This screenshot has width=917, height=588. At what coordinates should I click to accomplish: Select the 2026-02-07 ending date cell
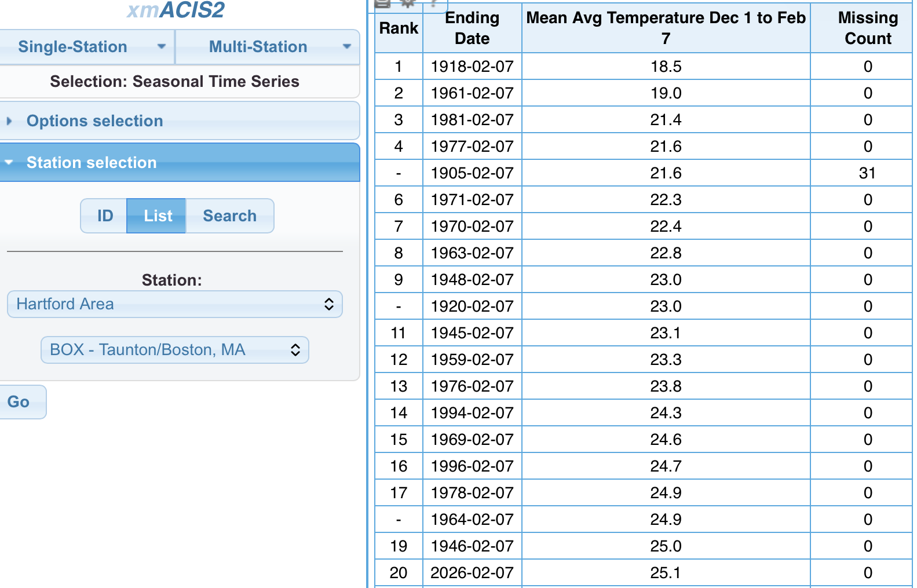tap(472, 573)
